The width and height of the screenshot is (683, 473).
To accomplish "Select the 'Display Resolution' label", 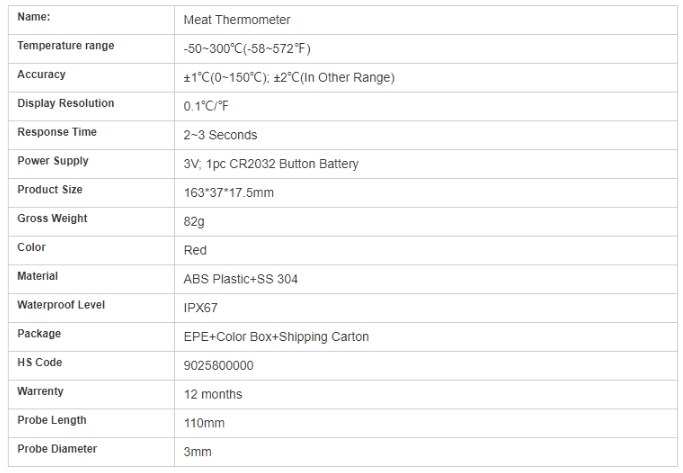I will tap(66, 104).
